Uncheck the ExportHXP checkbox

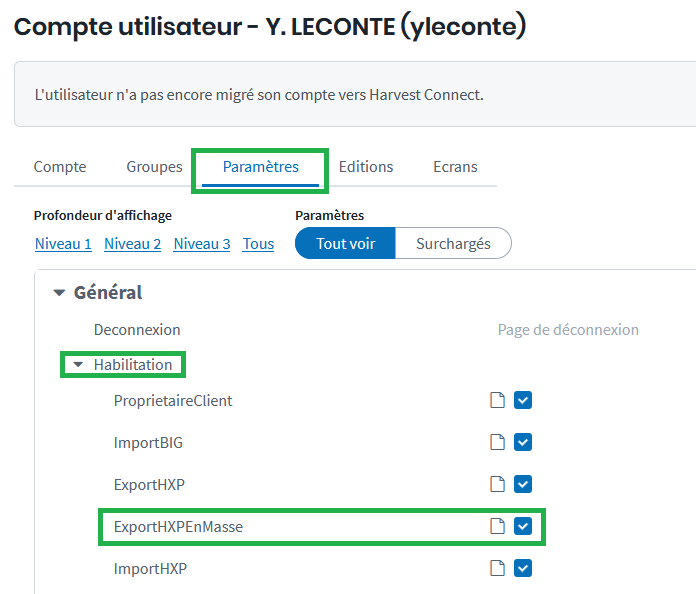pyautogui.click(x=523, y=485)
